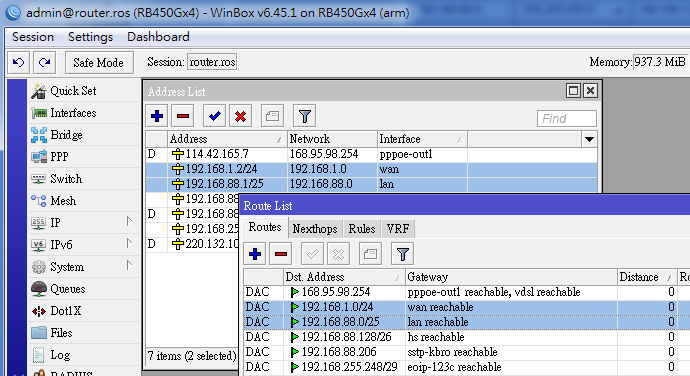Enable Safe Mode
This screenshot has height=376, width=690.
(x=99, y=63)
